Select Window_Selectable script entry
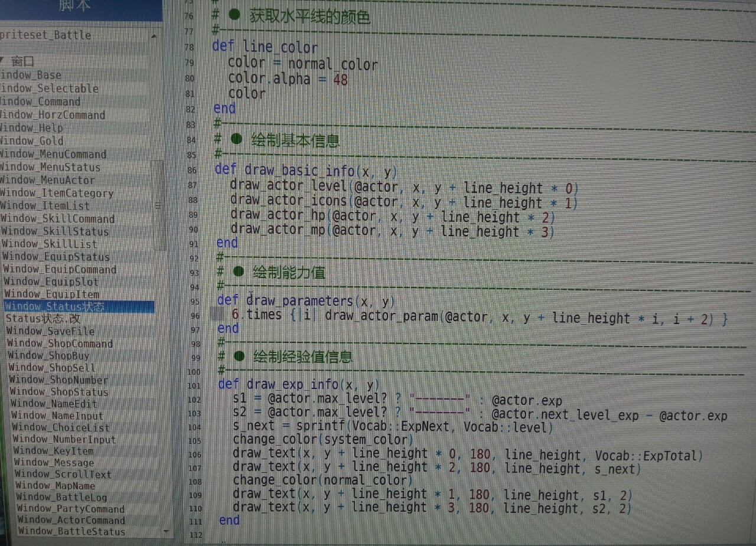This screenshot has height=546, width=756. 49,89
